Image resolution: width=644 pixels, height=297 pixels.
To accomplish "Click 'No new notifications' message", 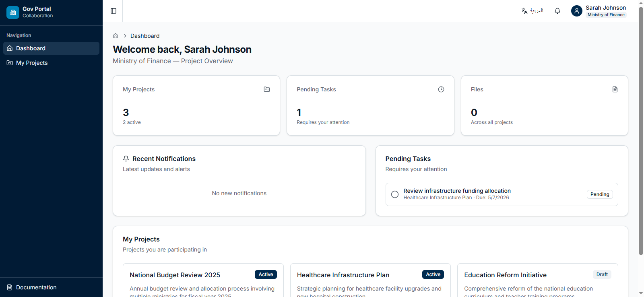I will point(239,193).
